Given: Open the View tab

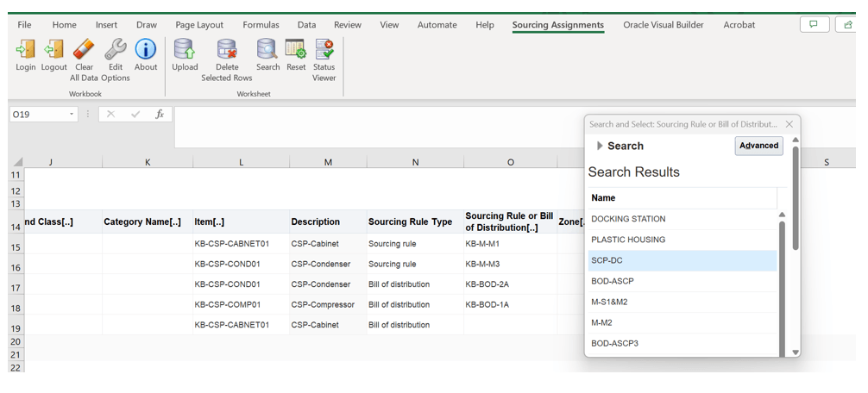Looking at the screenshot, I should click(x=389, y=25).
